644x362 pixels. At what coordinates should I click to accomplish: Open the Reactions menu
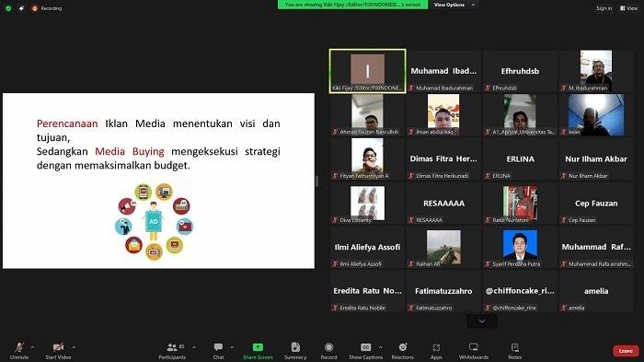403,350
